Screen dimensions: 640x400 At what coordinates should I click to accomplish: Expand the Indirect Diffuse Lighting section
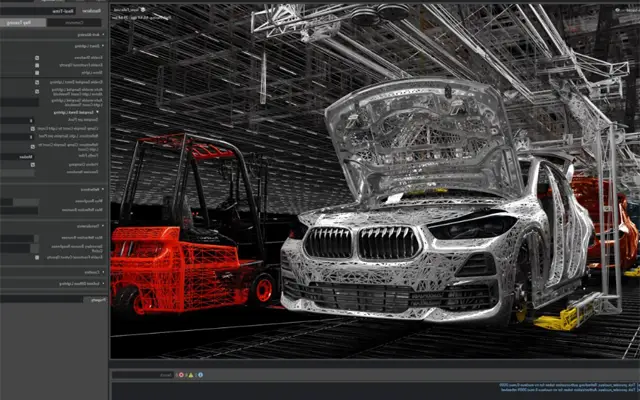point(103,284)
